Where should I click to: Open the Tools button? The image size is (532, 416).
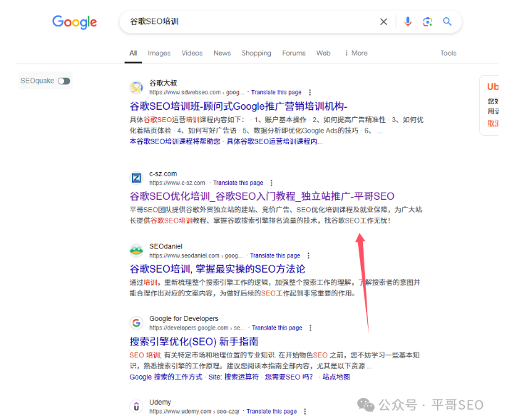pos(448,53)
